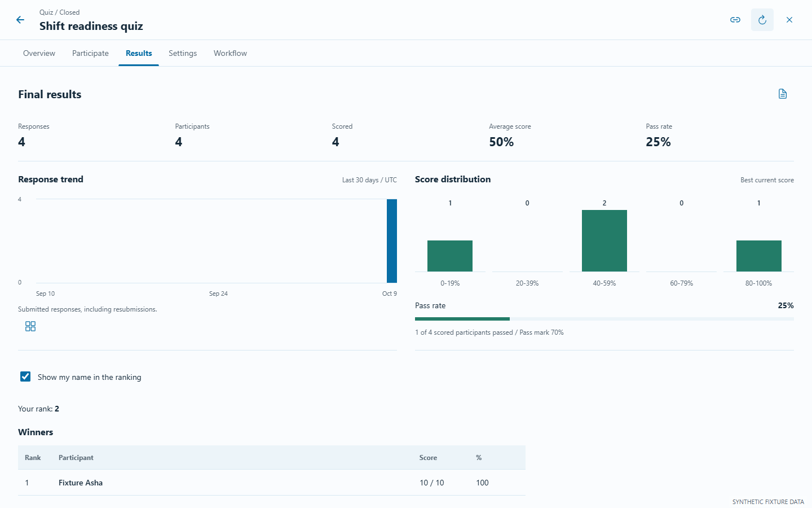Open the Settings tab
Screen dimensions: 812x508
(x=183, y=53)
